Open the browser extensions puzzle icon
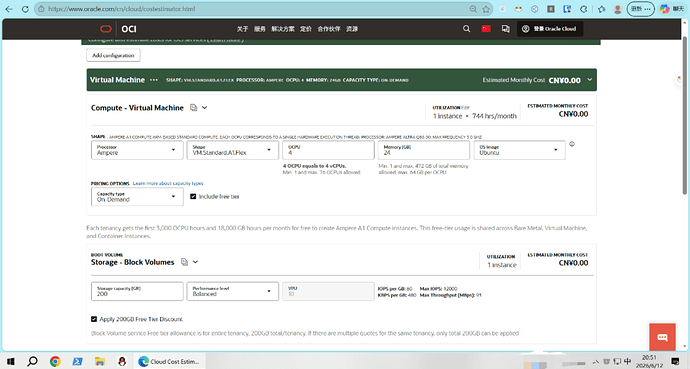Image resolution: width=690 pixels, height=369 pixels. coord(584,9)
